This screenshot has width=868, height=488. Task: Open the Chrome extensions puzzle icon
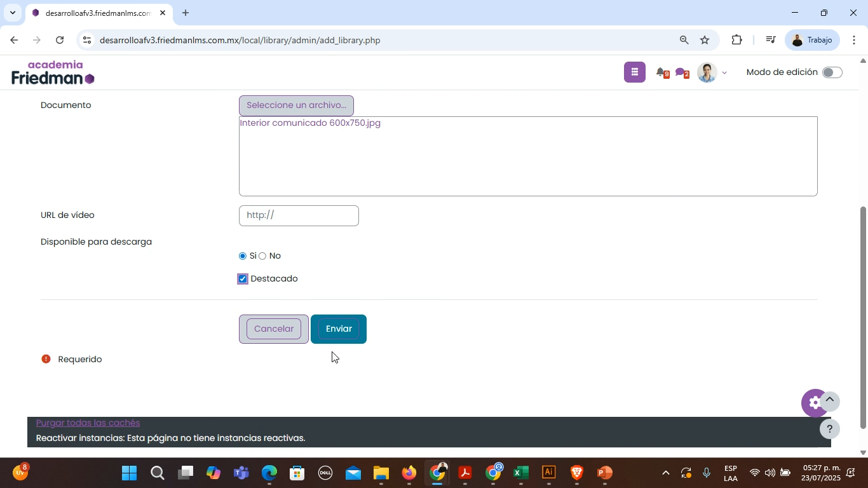(736, 40)
